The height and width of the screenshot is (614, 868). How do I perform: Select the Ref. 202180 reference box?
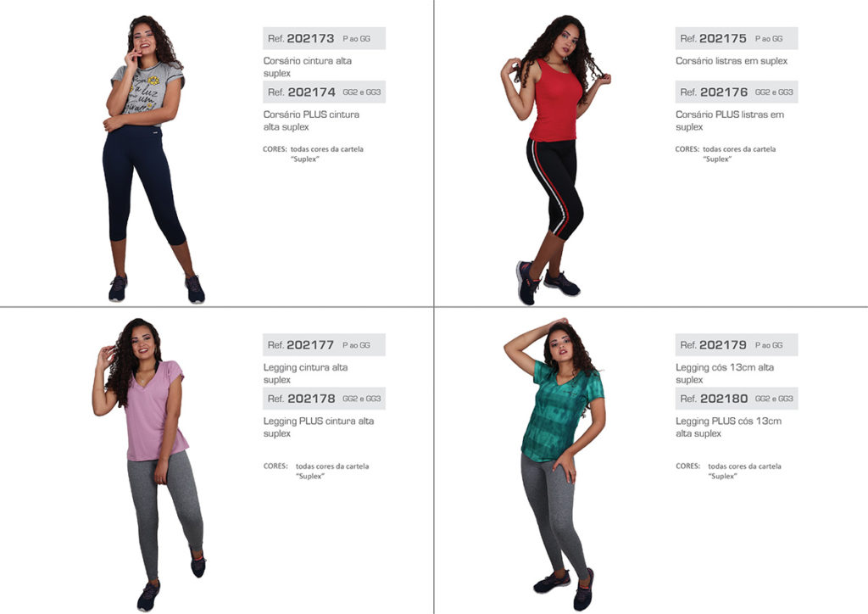[x=737, y=399]
